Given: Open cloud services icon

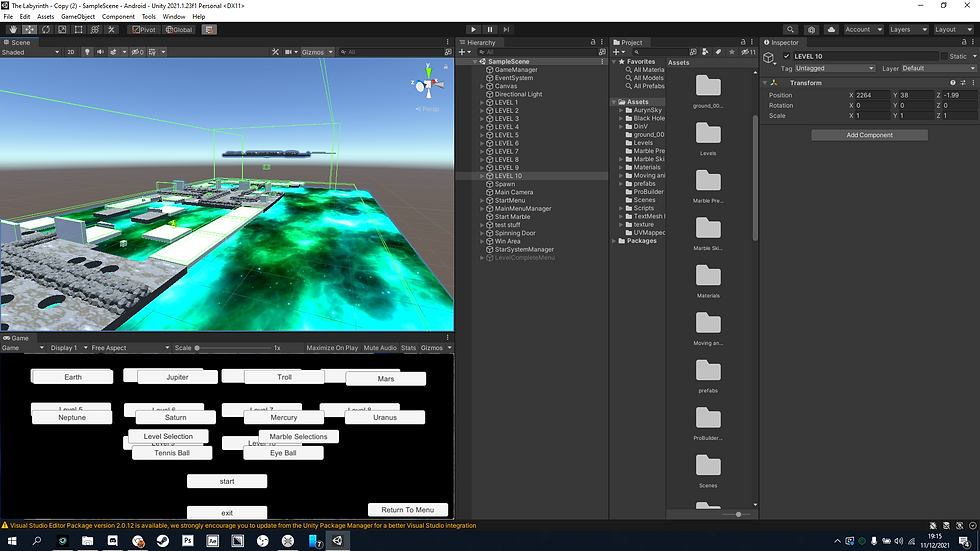Looking at the screenshot, I should 831,29.
